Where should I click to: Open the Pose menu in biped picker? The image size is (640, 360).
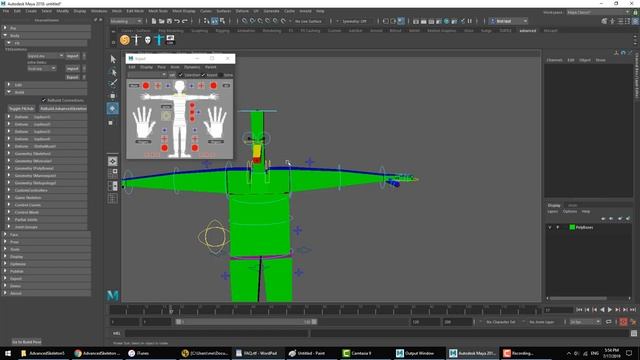point(162,67)
